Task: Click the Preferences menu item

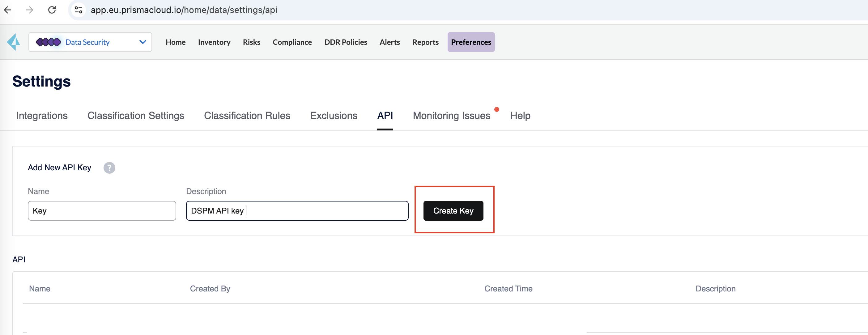Action: [471, 41]
